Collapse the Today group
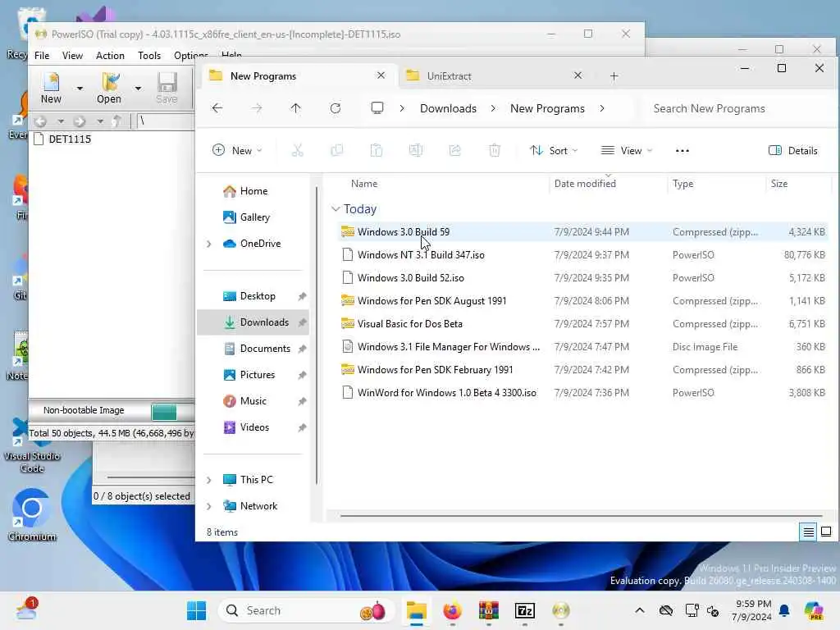The width and height of the screenshot is (840, 630). (x=336, y=209)
